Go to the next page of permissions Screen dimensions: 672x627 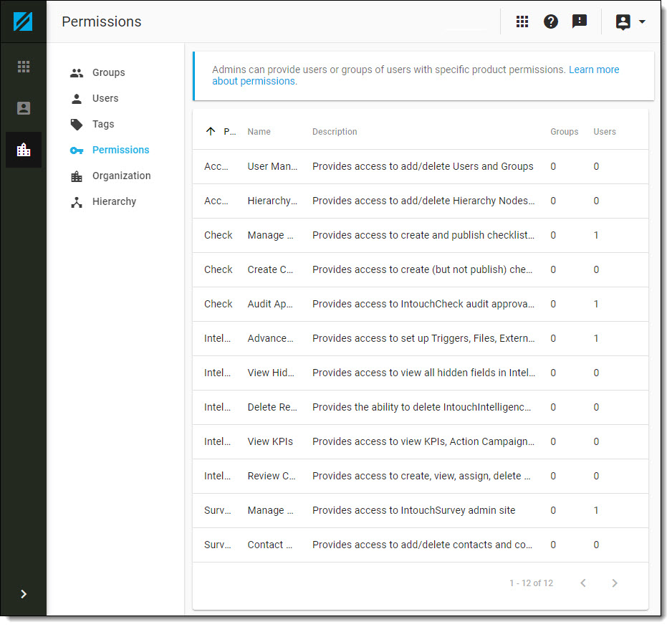tap(614, 583)
